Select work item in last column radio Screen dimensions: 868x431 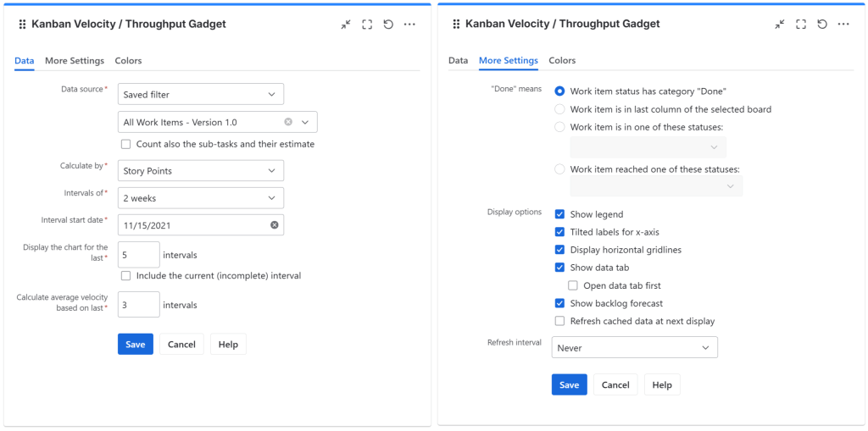[559, 109]
